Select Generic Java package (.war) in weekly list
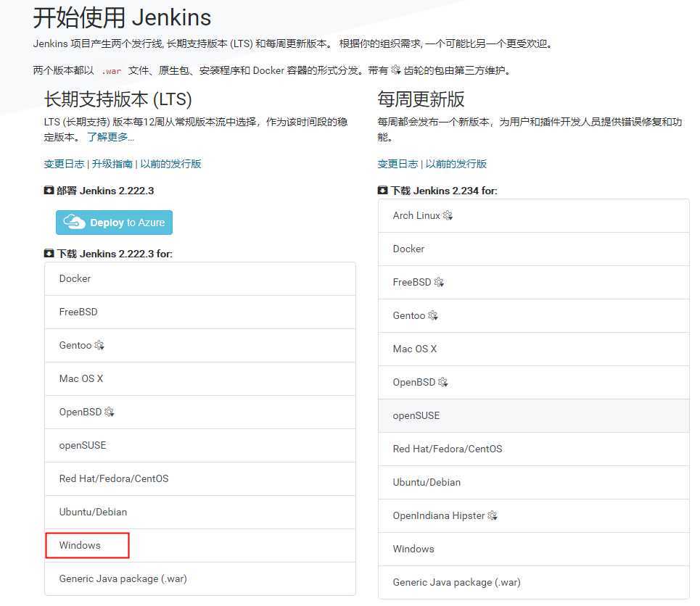 click(533, 582)
